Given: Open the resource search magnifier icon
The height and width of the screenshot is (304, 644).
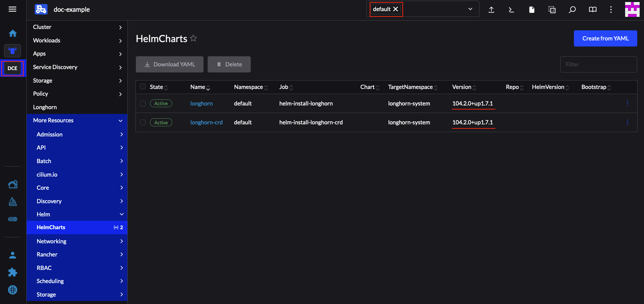Looking at the screenshot, I should tap(572, 10).
